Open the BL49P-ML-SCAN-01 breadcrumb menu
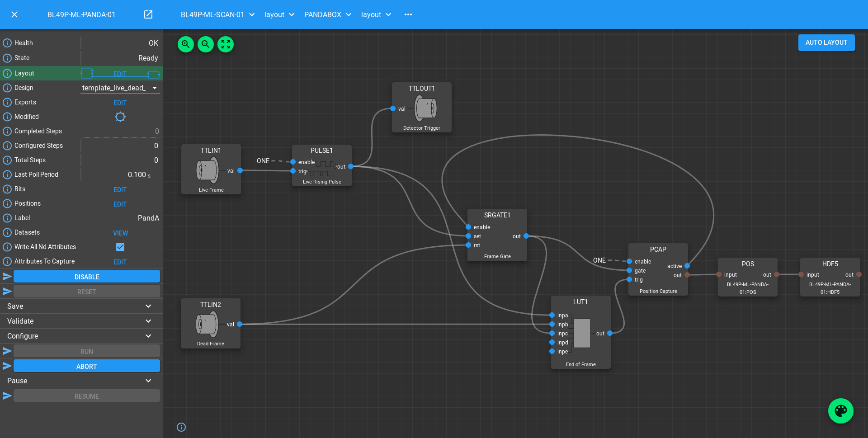868x438 pixels. [x=217, y=14]
